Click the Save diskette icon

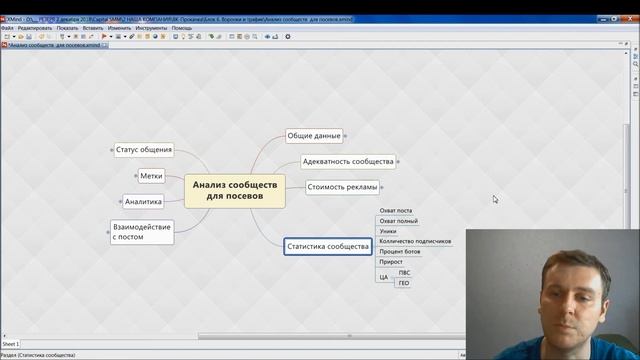(x=29, y=37)
